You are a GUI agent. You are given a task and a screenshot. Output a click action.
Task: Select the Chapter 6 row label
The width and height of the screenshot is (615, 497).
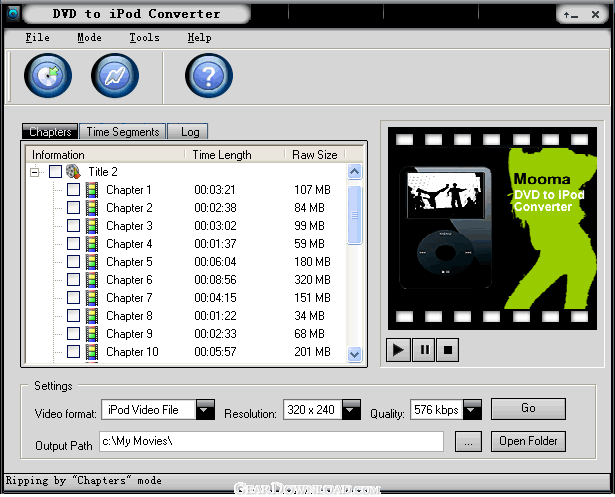[x=129, y=280]
